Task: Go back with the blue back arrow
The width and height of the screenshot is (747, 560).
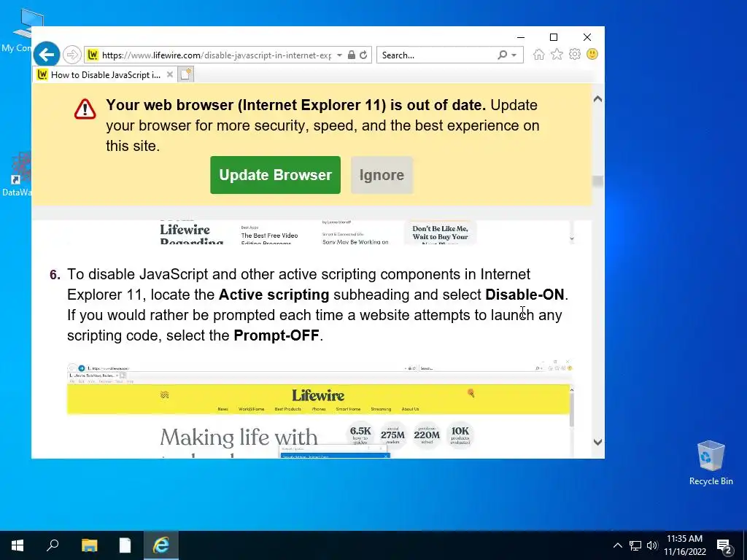Action: (47, 55)
